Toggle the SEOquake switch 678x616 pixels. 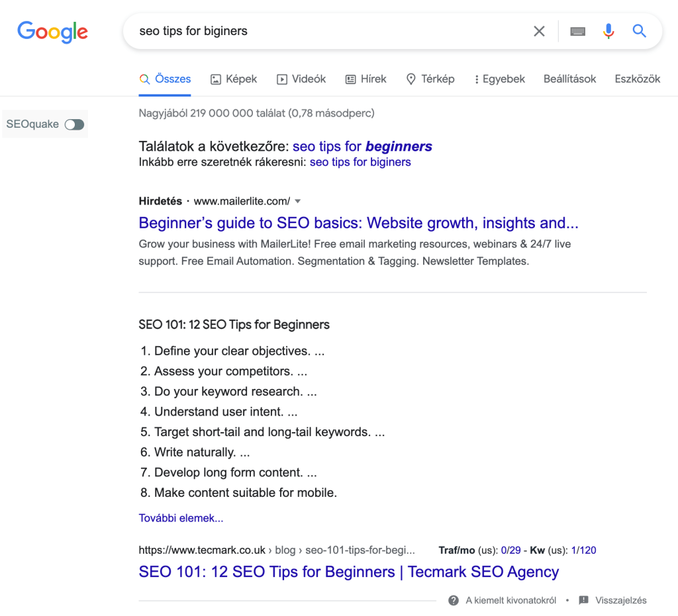[74, 124]
